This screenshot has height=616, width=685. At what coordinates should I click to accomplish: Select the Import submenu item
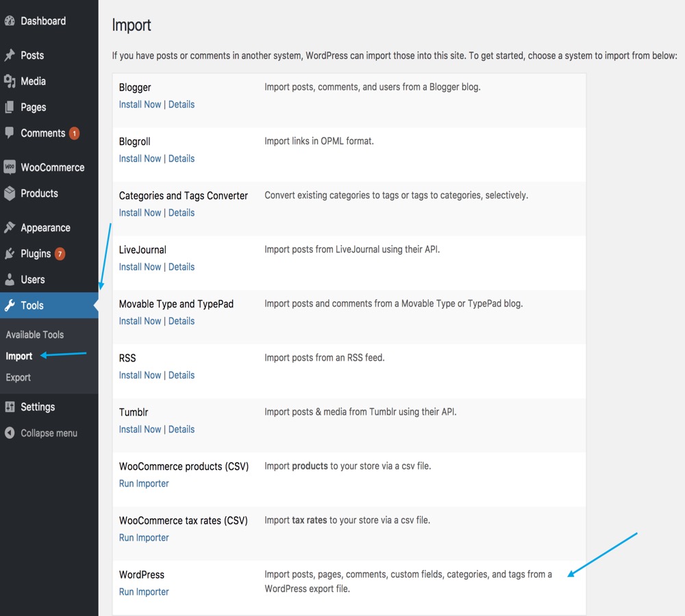[x=18, y=356]
